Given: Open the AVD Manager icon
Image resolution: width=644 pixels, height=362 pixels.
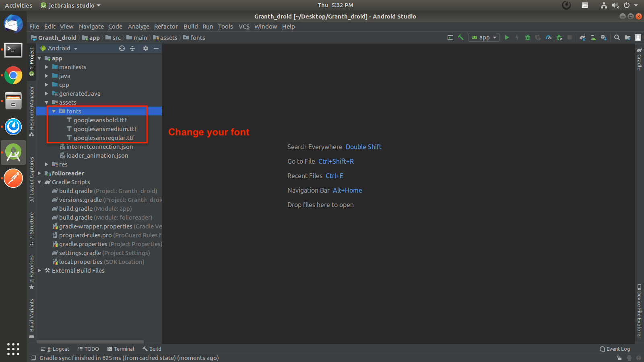Looking at the screenshot, I should (593, 37).
